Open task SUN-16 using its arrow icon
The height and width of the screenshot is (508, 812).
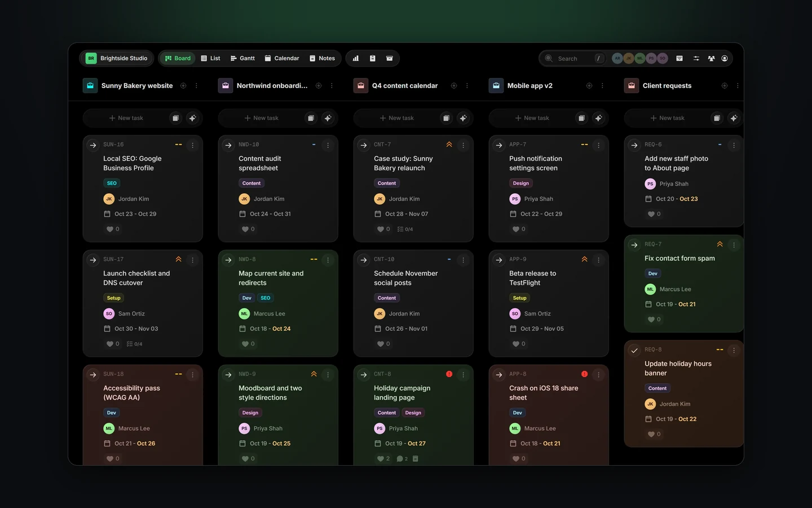pos(93,145)
